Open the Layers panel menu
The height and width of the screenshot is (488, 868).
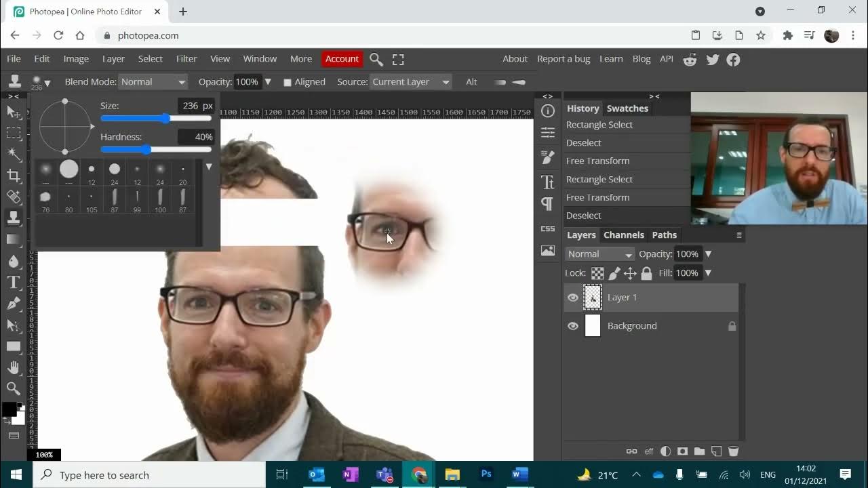[x=739, y=235]
